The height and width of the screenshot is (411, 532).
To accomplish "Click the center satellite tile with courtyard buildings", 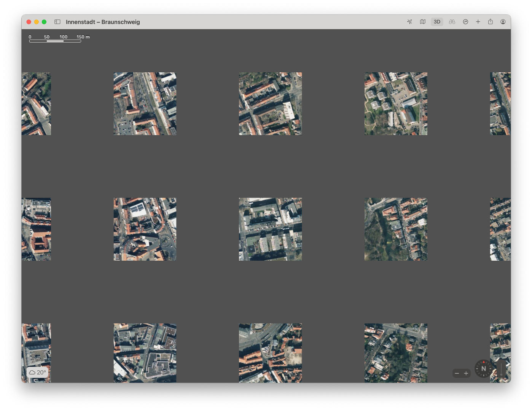I will click(x=270, y=229).
